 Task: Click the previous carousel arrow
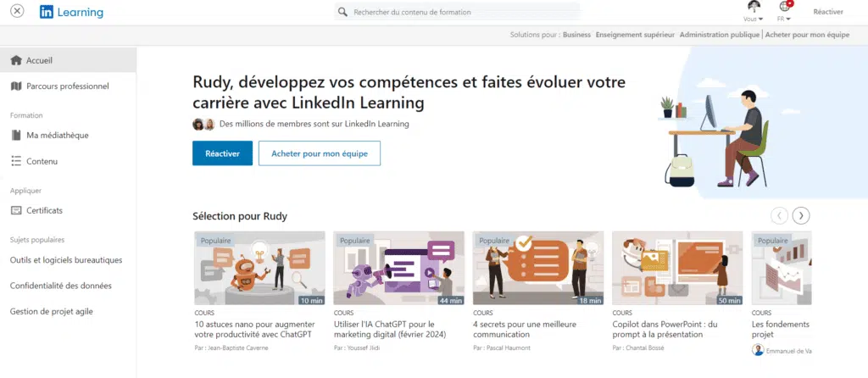(x=779, y=215)
